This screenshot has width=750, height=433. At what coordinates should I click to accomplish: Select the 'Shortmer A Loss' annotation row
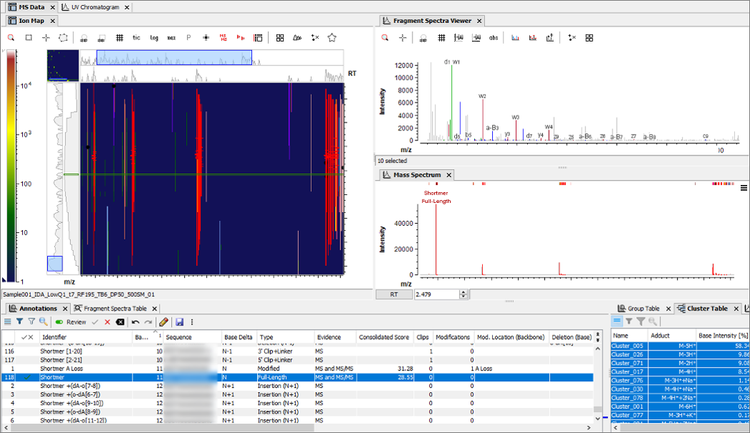coord(298,368)
